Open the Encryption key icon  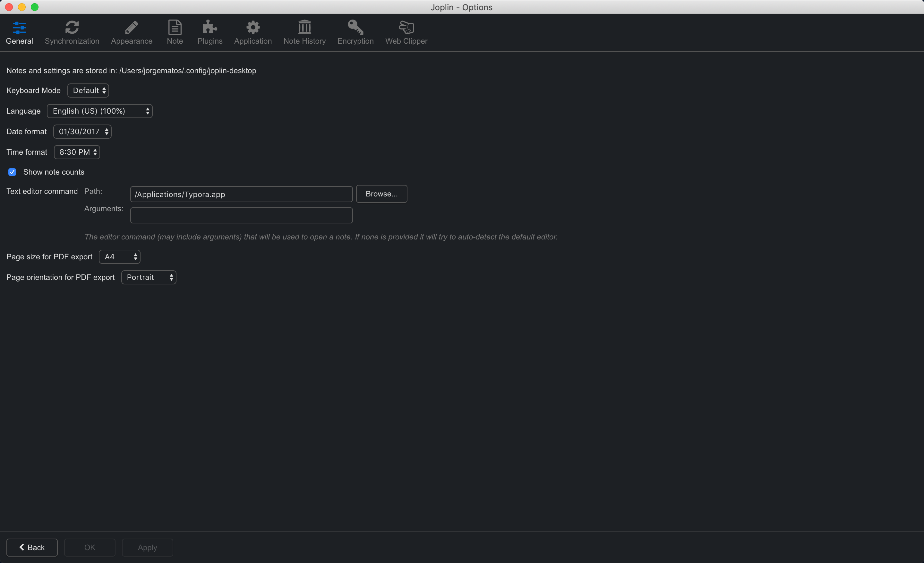(x=355, y=32)
